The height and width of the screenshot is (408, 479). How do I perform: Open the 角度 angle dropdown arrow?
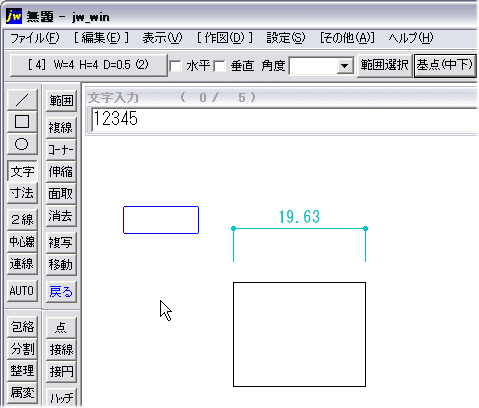point(345,66)
